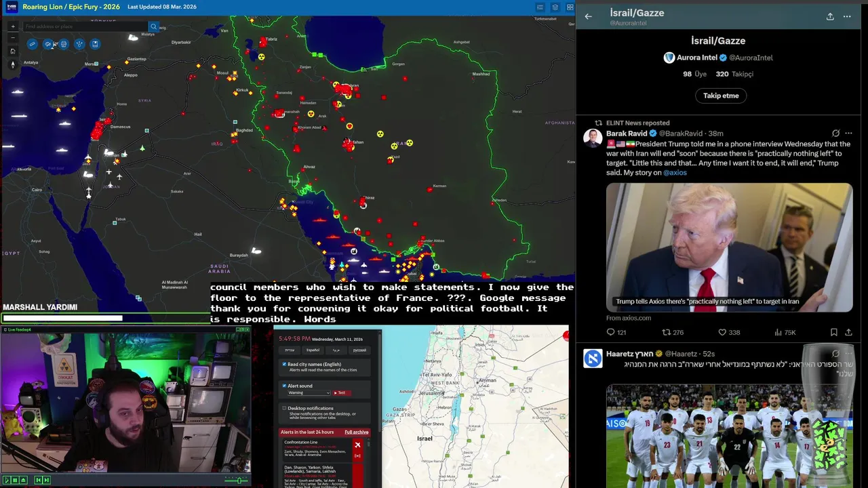
Task: Click the eject button in Live Feed player
Action: click(x=23, y=481)
